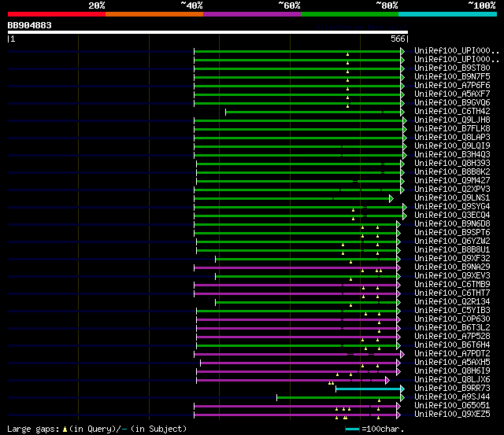Click the short green alignment bar for A9SJ44
Image resolution: width=504 pixels, height=435 pixels.
point(339,398)
